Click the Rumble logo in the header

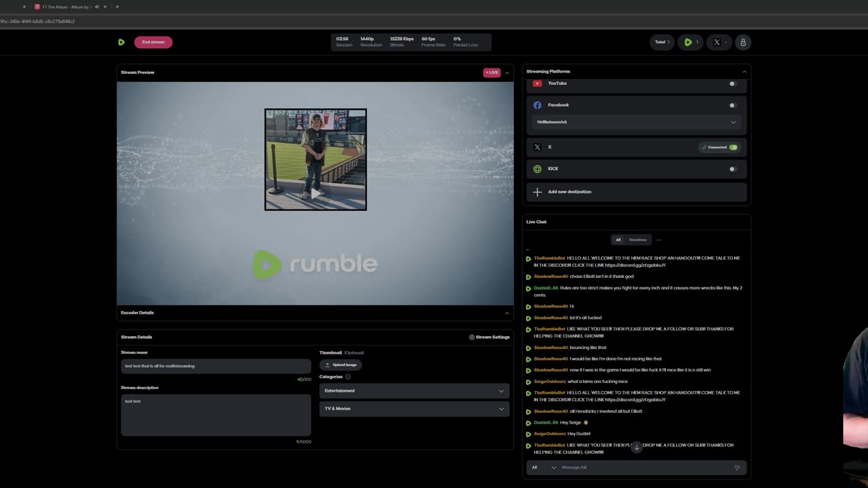(121, 42)
